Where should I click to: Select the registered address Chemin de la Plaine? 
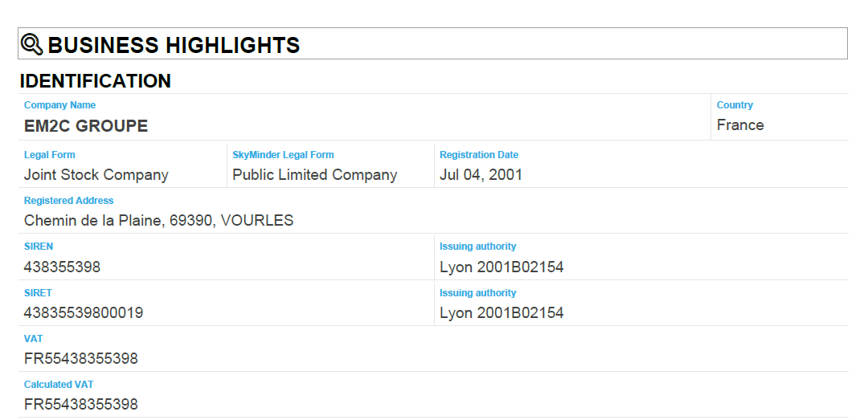pos(158,221)
